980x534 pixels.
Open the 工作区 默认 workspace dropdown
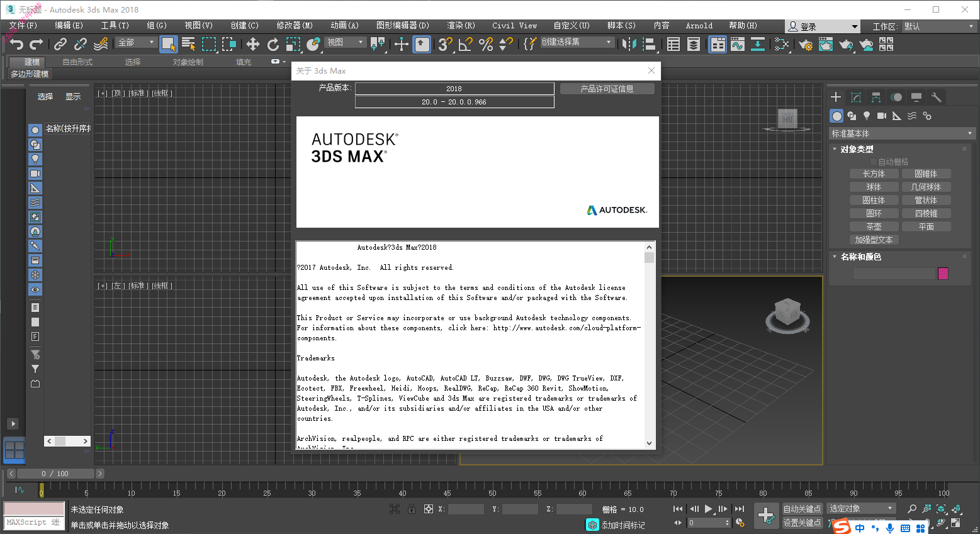point(938,26)
